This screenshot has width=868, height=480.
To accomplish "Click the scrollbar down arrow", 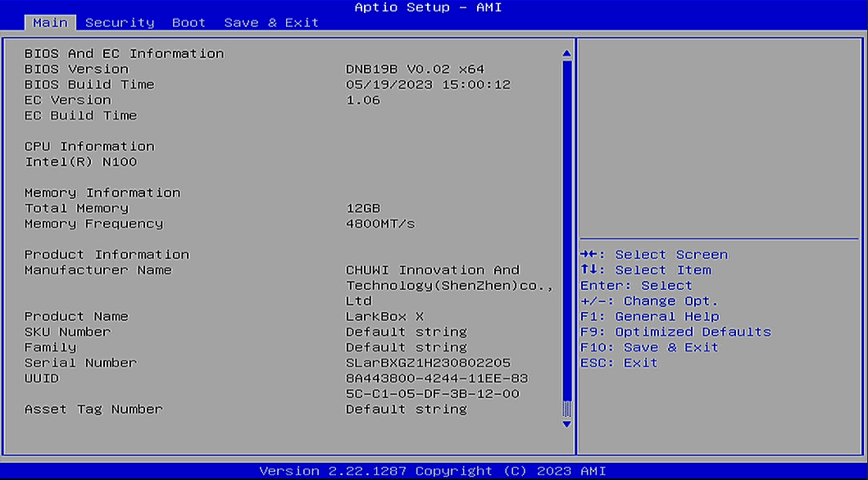I will [566, 424].
